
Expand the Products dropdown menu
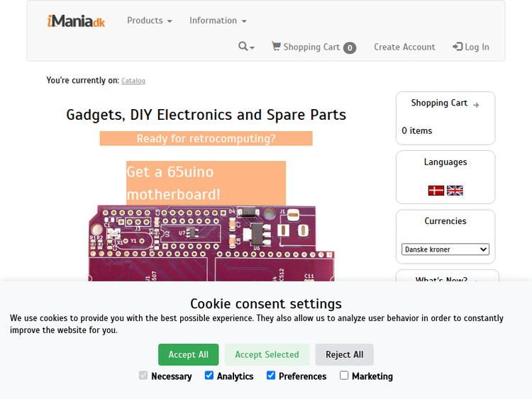pos(150,21)
